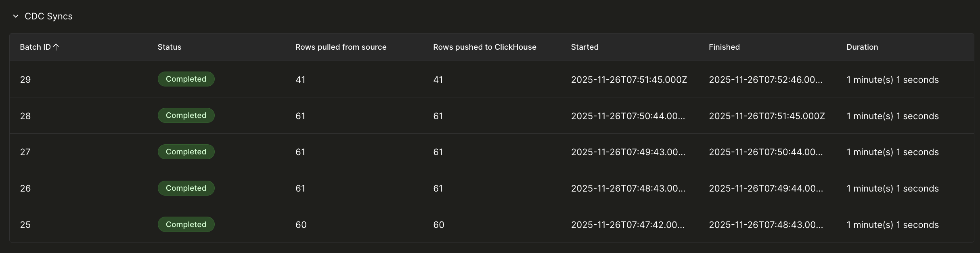Click Completed badge for batch 26

coord(186,188)
